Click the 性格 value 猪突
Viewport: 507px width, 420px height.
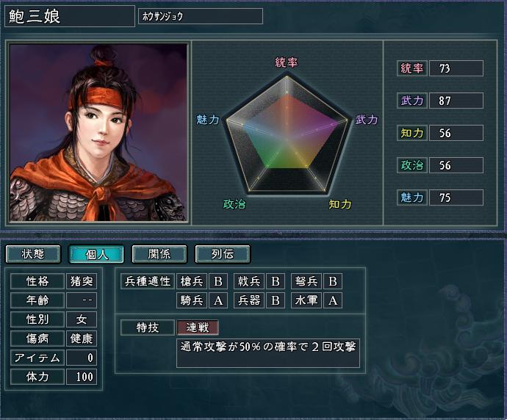tap(82, 281)
